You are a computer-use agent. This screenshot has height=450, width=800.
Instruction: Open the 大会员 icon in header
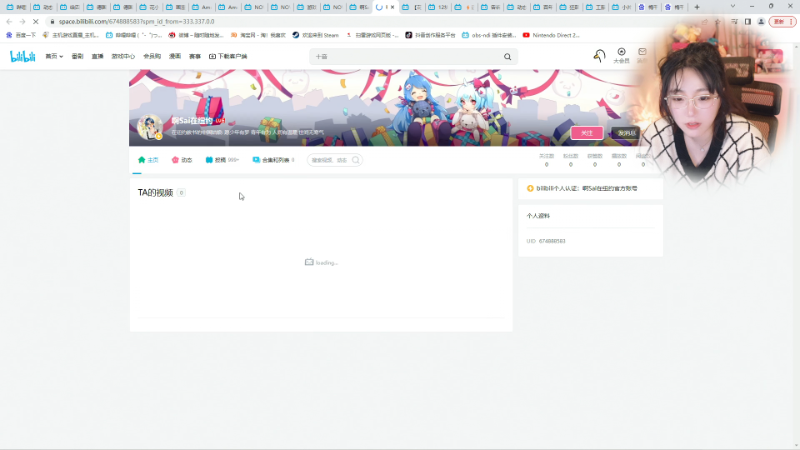[x=621, y=56]
